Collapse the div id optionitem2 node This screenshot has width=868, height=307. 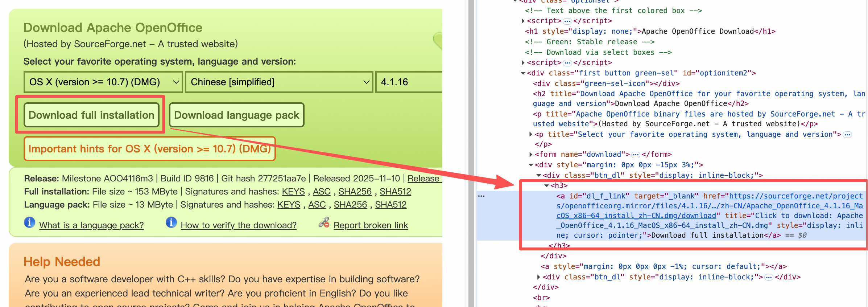523,73
